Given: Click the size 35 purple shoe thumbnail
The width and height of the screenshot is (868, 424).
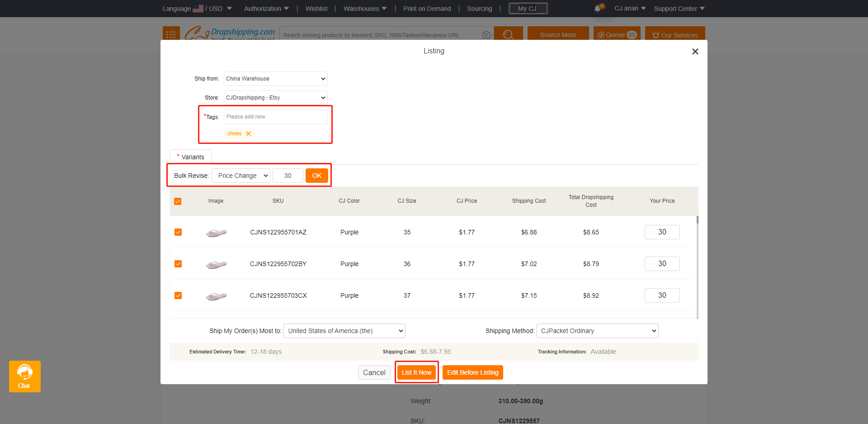Looking at the screenshot, I should pyautogui.click(x=216, y=233).
